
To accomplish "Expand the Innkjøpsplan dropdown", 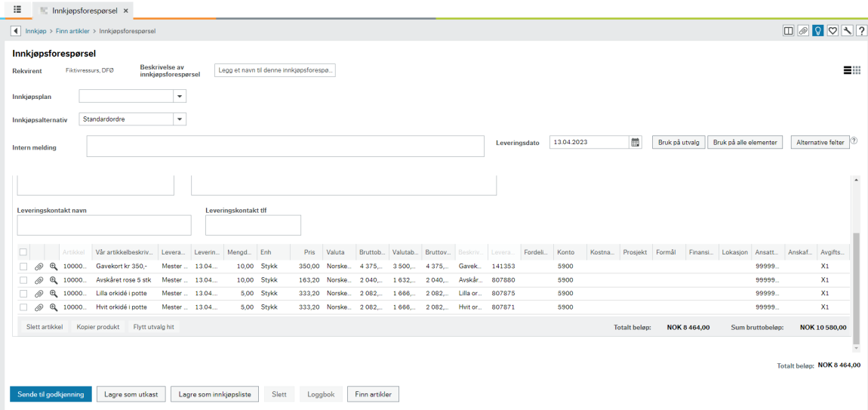I will [x=180, y=97].
